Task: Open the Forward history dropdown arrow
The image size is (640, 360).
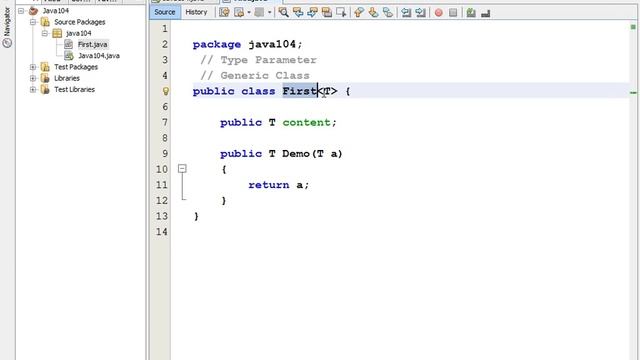Action: click(269, 12)
